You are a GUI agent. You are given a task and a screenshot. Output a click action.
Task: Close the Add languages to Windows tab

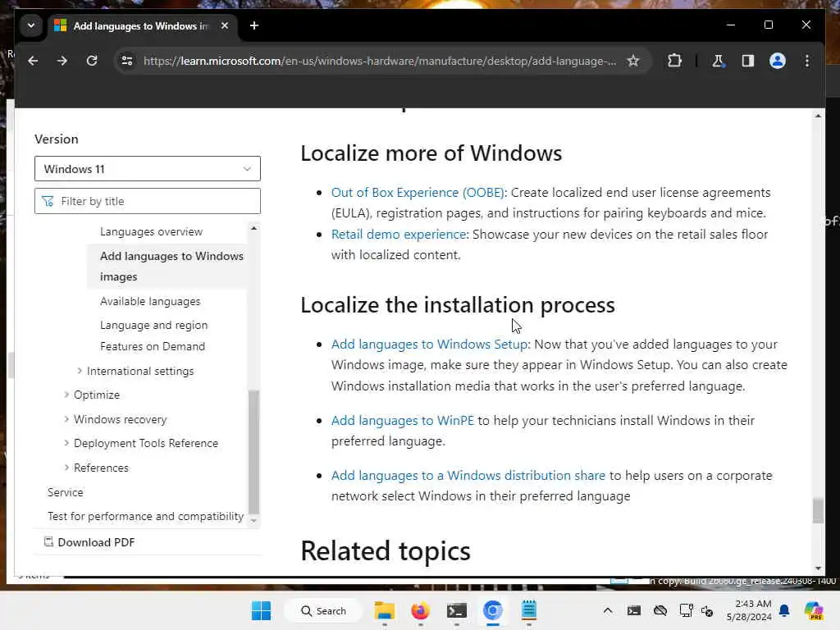pos(225,25)
